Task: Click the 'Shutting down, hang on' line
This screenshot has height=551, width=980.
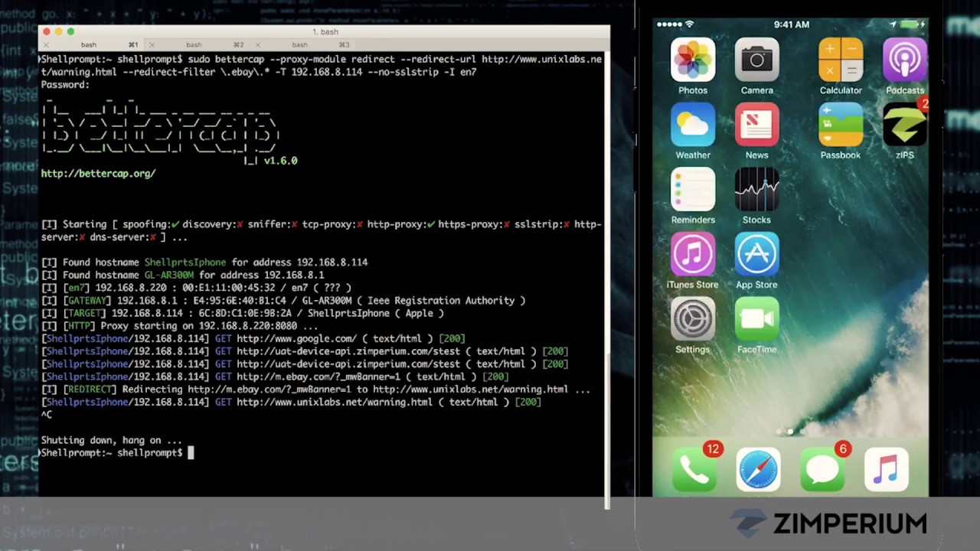Action: [x=111, y=440]
